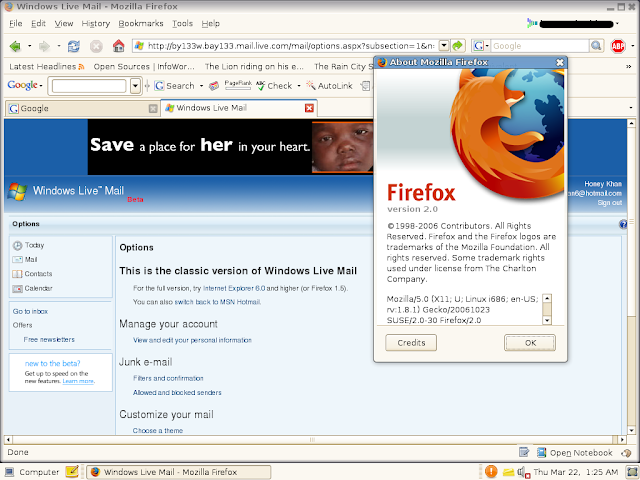The image size is (640, 480).
Task: Click the forward navigation arrow
Action: (44, 46)
